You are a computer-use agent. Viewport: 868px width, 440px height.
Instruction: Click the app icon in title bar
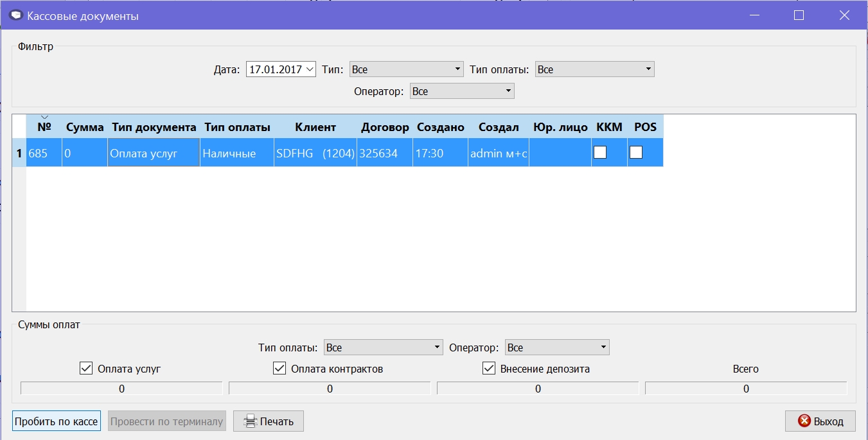pos(16,15)
